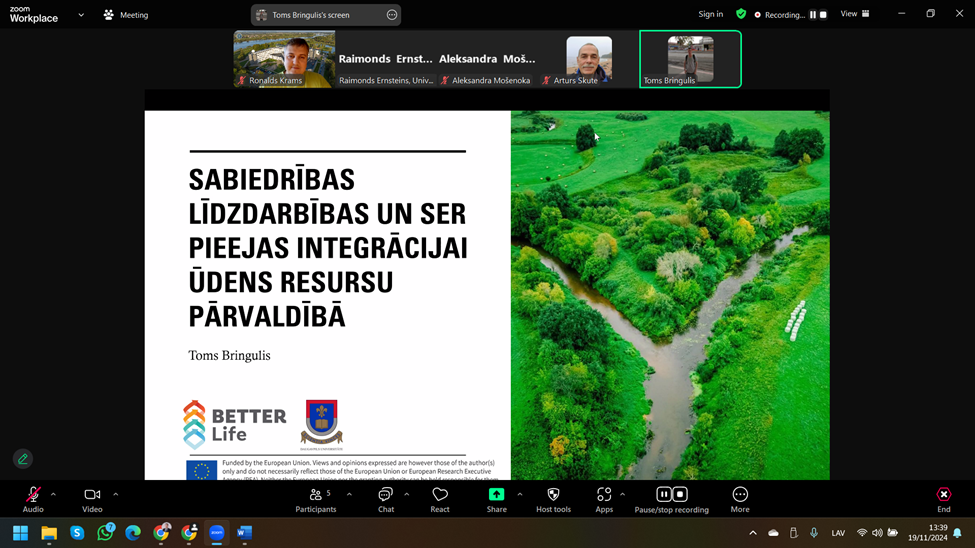Select Arturs Skute video thumbnail
Viewport: 975px width, 548px height.
pyautogui.click(x=588, y=59)
